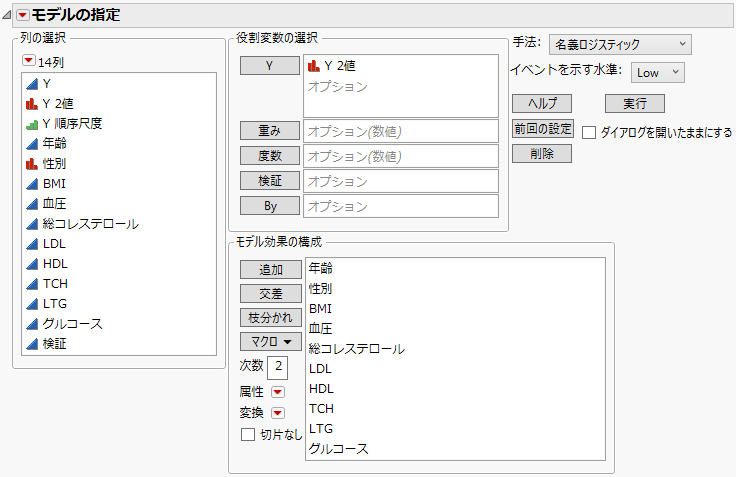This screenshot has height=477, width=736.
Task: Select the 年齢 column in the column list
Action: (55, 143)
